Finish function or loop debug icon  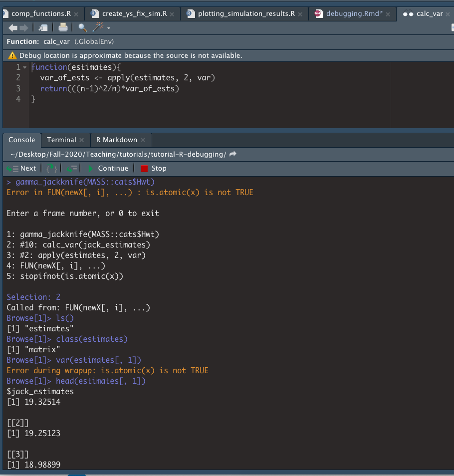point(72,169)
